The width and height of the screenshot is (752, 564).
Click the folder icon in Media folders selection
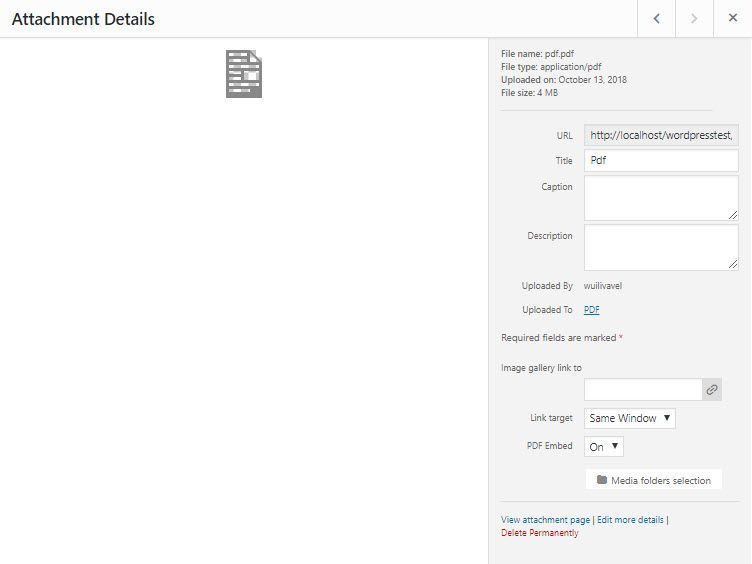pos(602,480)
